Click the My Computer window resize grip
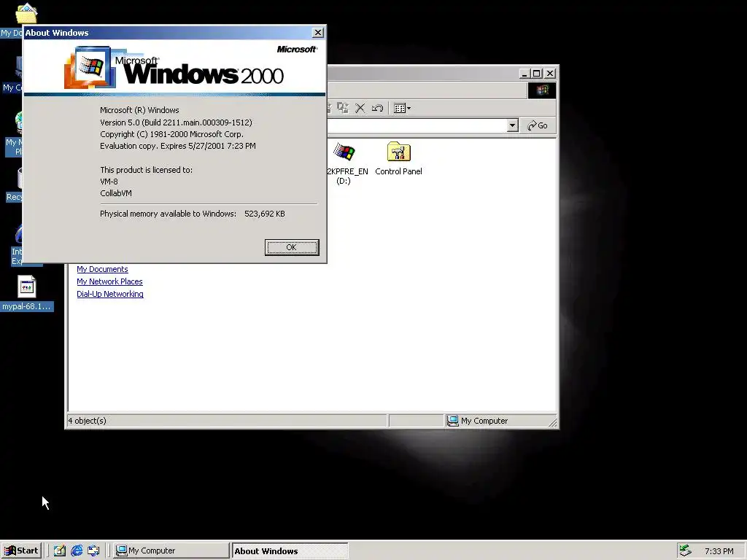 click(x=553, y=422)
